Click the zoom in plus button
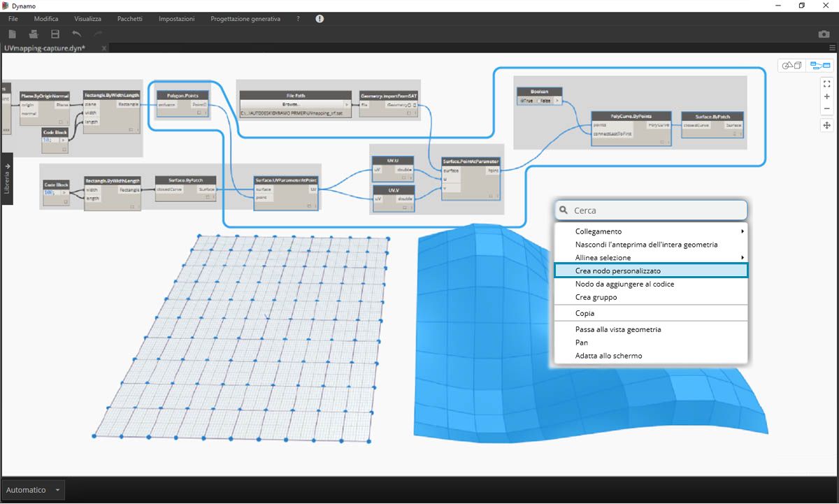This screenshot has height=504, width=839. 826,96
